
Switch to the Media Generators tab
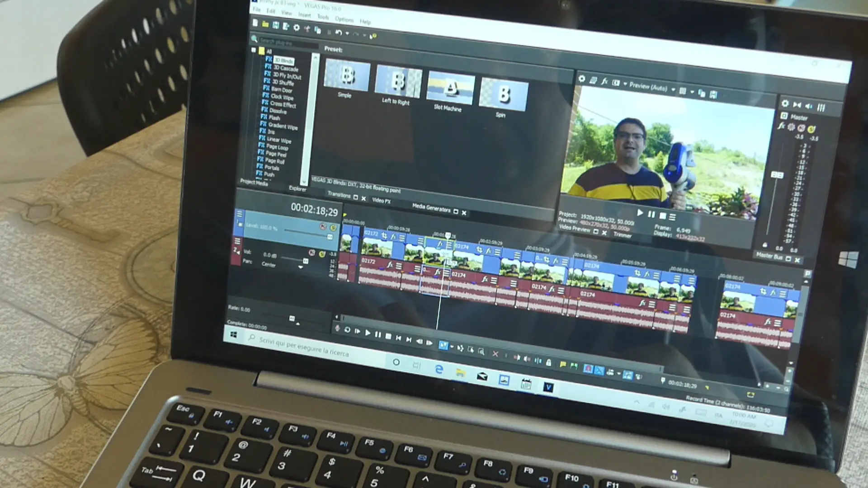tap(431, 207)
